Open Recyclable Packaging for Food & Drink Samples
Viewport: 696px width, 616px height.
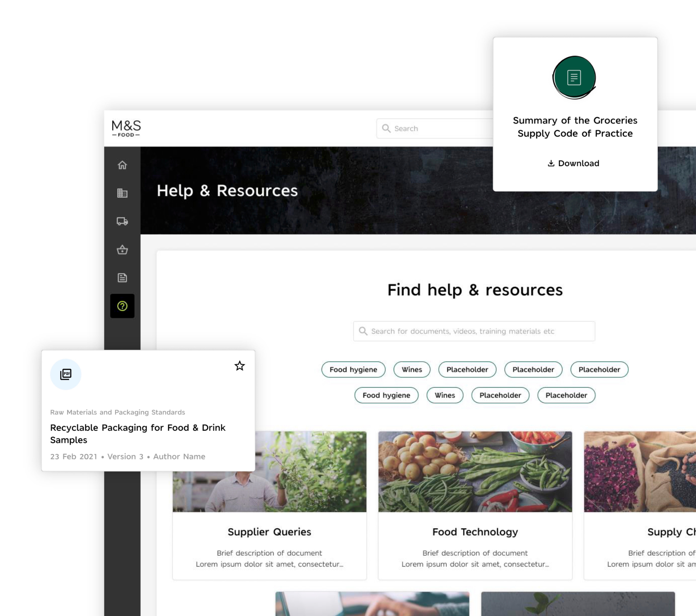pyautogui.click(x=138, y=433)
